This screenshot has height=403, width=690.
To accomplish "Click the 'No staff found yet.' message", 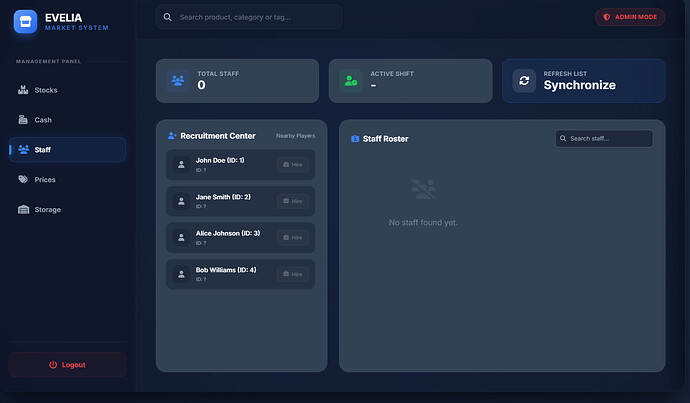I will [423, 223].
